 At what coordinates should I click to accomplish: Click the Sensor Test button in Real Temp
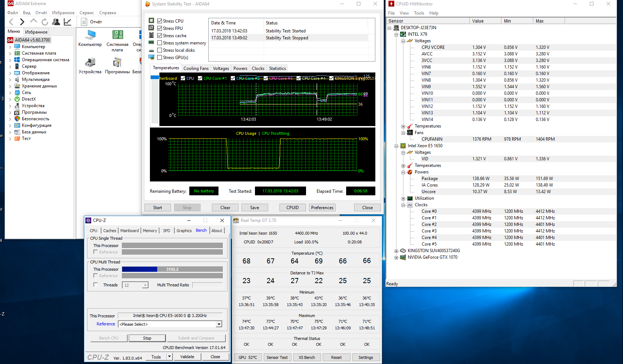click(277, 357)
